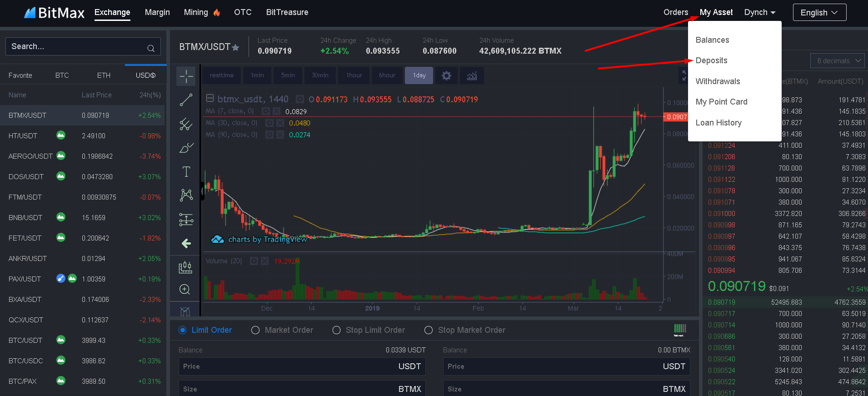Open the English language dropdown
This screenshot has height=396, width=868.
(819, 12)
